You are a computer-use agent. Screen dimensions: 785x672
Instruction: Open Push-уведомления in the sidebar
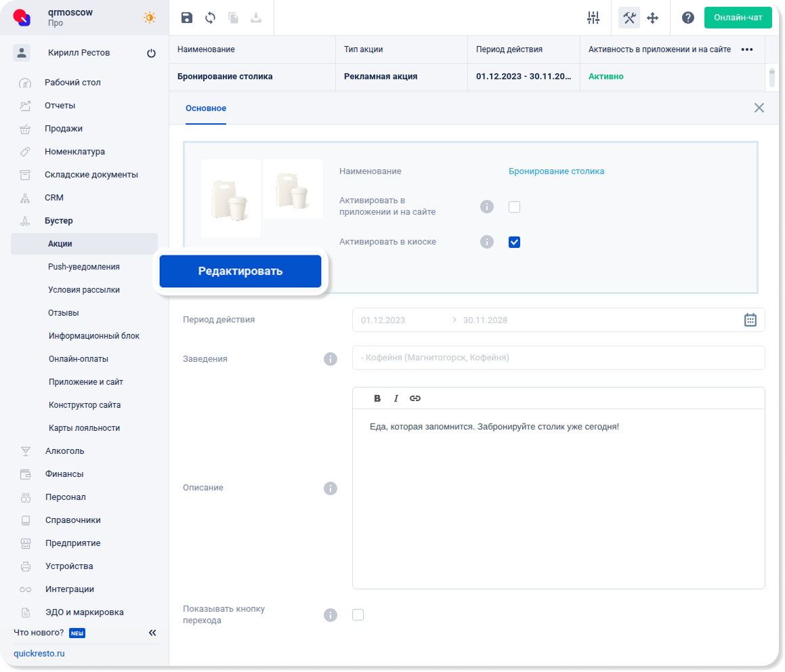click(84, 267)
